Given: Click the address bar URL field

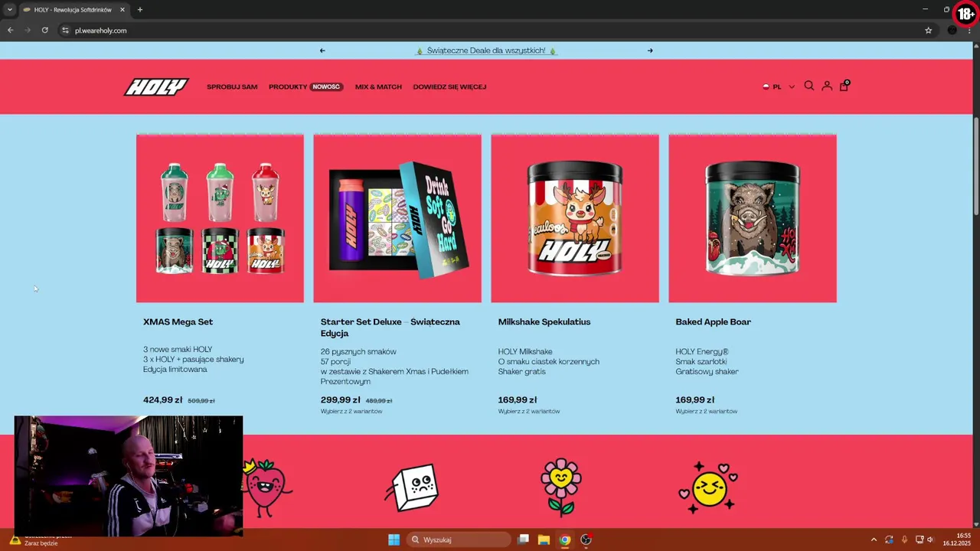Looking at the screenshot, I should click(x=490, y=31).
